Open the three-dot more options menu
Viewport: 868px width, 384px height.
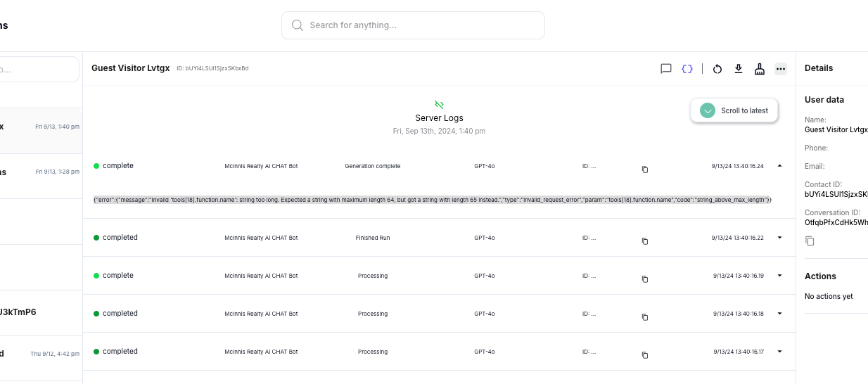(780, 69)
